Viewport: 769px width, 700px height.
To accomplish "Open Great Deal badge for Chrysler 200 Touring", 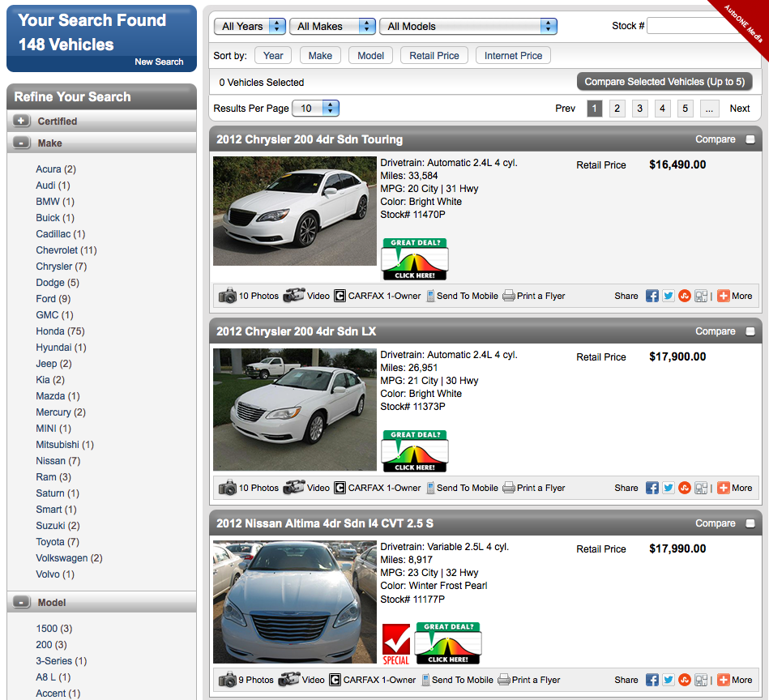I will coord(415,259).
